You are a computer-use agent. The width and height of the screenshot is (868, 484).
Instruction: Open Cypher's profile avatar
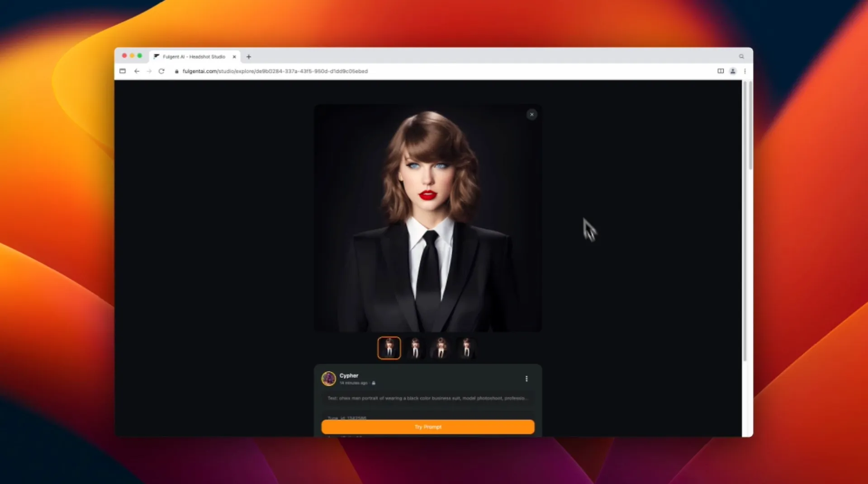click(x=328, y=379)
